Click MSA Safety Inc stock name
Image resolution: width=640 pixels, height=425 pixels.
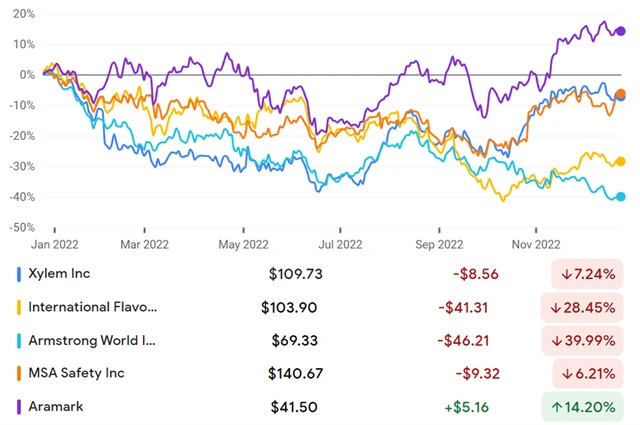(x=80, y=374)
